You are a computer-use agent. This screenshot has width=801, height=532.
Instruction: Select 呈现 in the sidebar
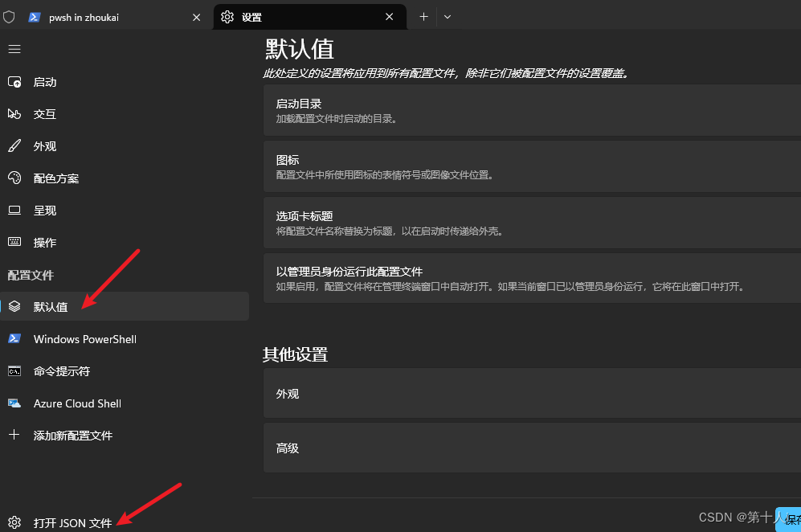coord(44,210)
